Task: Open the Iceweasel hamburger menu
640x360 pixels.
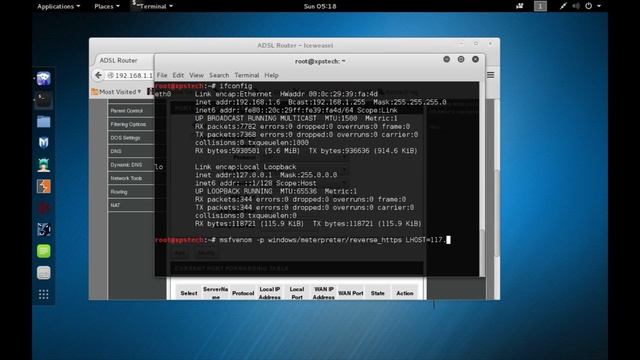Action: (491, 75)
